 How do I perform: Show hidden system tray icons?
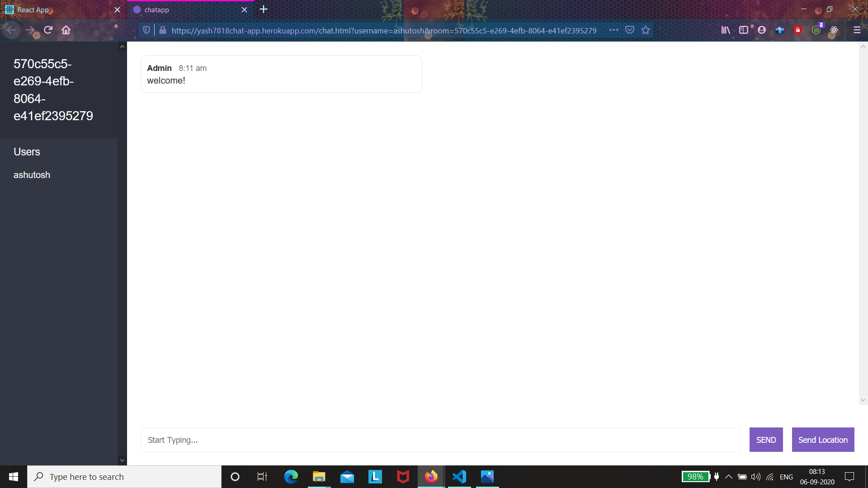pyautogui.click(x=729, y=477)
